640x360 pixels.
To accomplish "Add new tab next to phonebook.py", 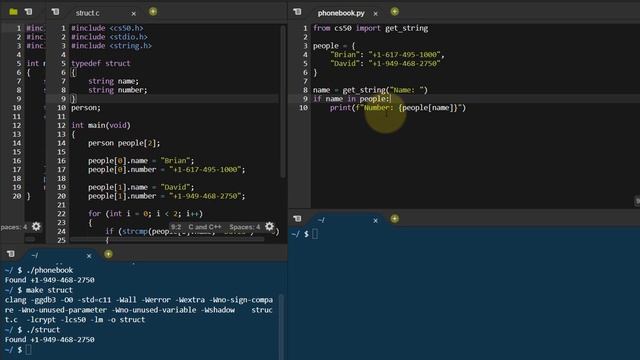I will [394, 11].
